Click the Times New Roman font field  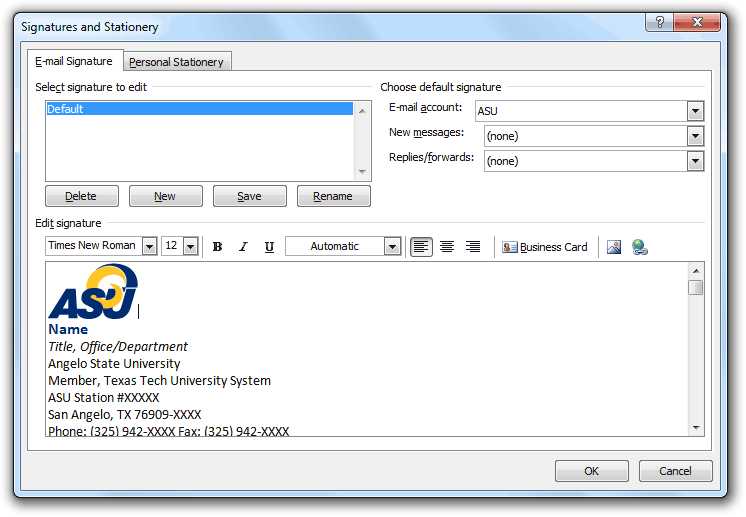click(94, 246)
